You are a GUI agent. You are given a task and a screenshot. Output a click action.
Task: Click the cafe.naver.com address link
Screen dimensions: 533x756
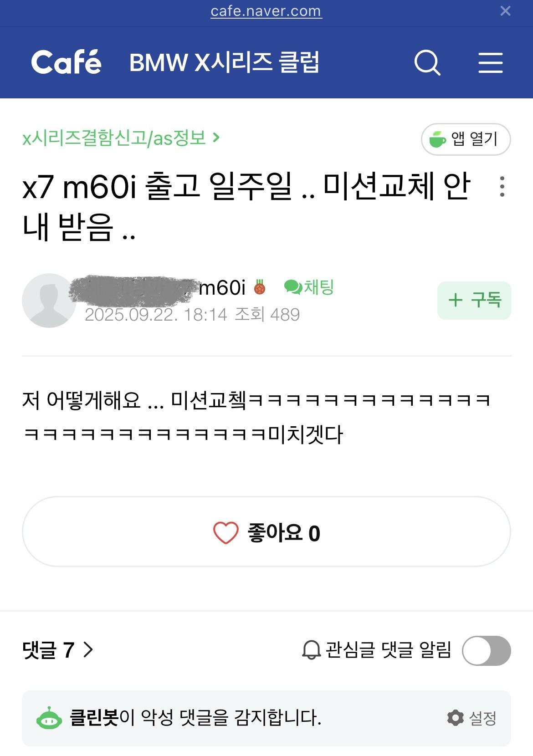coord(266,11)
